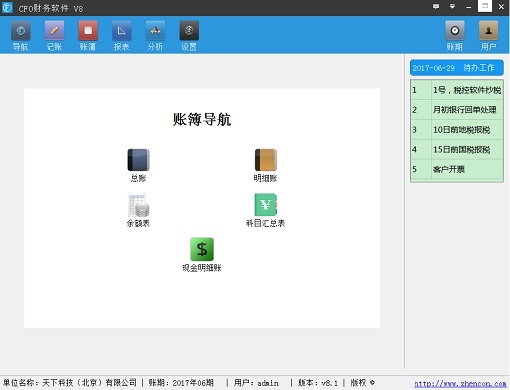Click the message bubble icon in title bar
Image resolution: width=510 pixels, height=390 pixels.
pos(436,6)
